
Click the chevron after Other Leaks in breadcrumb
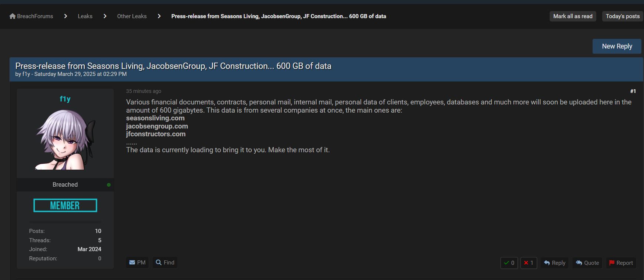159,16
